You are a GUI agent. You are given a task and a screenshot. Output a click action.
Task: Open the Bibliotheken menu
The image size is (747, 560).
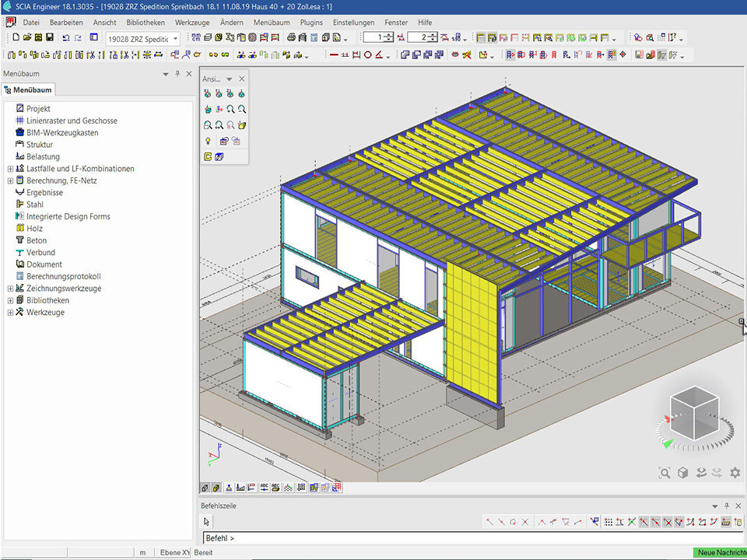tap(145, 23)
